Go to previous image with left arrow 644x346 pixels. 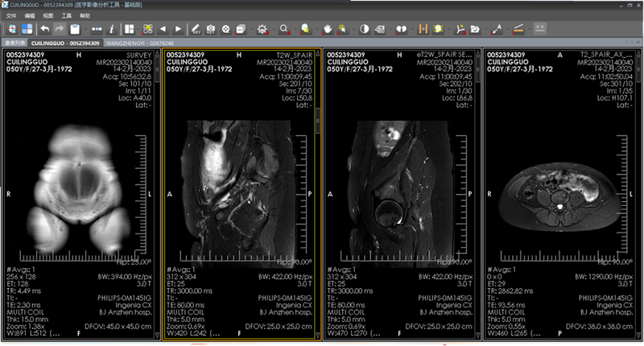click(x=163, y=29)
